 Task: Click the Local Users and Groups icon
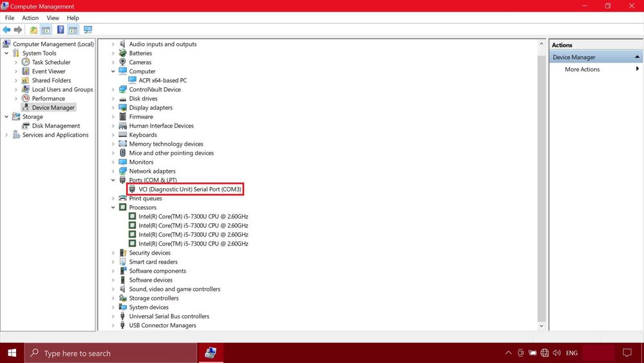(x=26, y=89)
